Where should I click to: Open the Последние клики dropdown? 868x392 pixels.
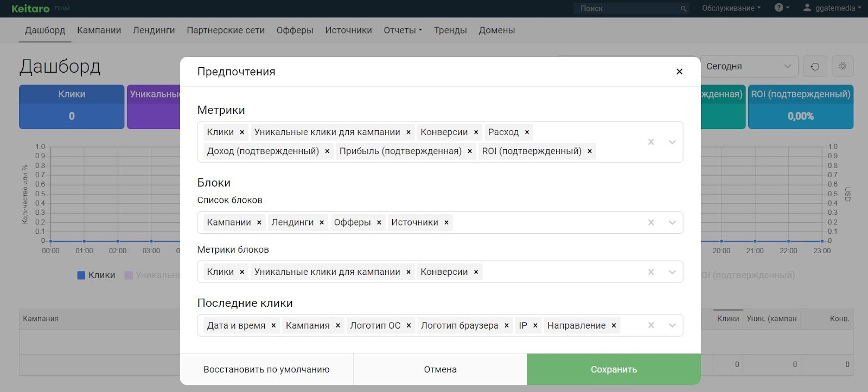click(x=672, y=325)
